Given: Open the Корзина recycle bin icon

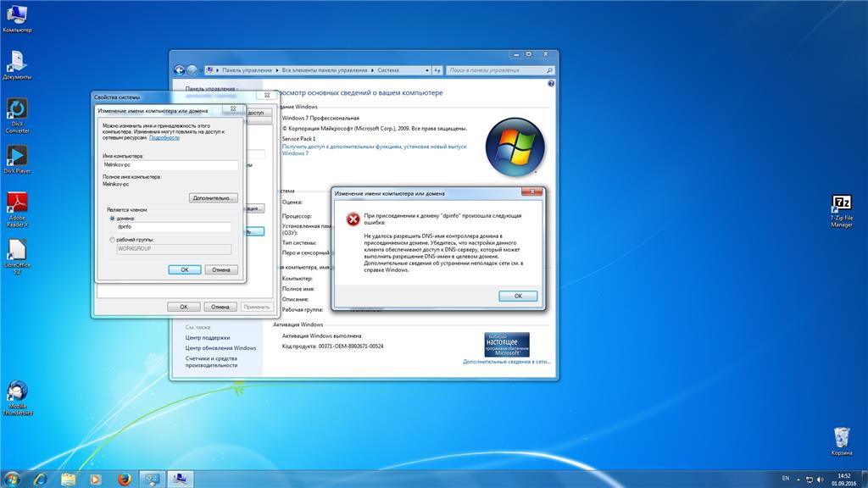Looking at the screenshot, I should point(842,441).
